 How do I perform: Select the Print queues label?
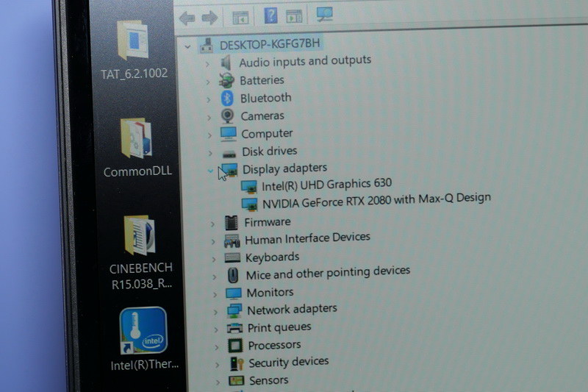(279, 327)
